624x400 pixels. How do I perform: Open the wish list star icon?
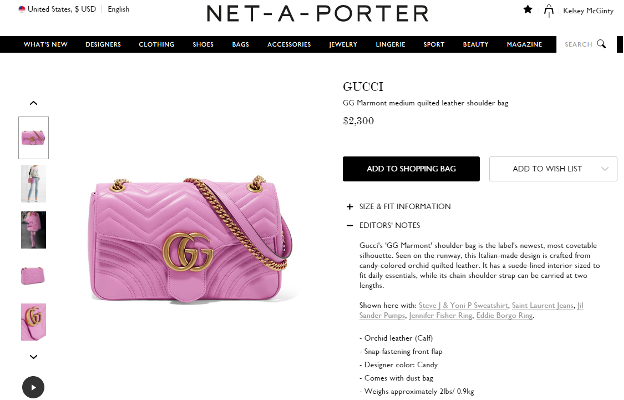[x=528, y=9]
